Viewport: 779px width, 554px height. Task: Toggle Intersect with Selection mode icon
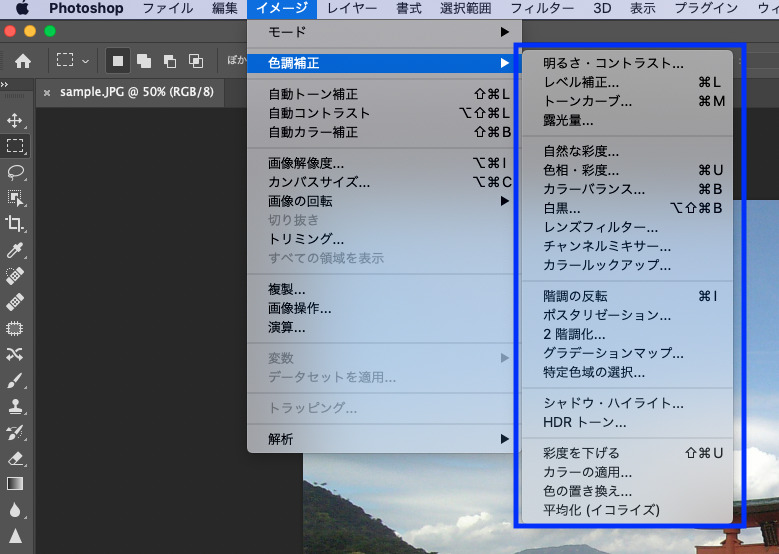(196, 61)
